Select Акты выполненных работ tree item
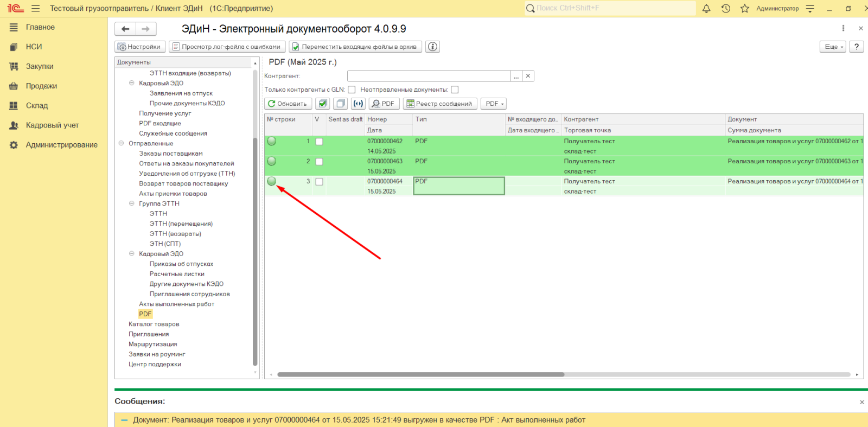Viewport: 868px width, 427px height. pyautogui.click(x=177, y=304)
